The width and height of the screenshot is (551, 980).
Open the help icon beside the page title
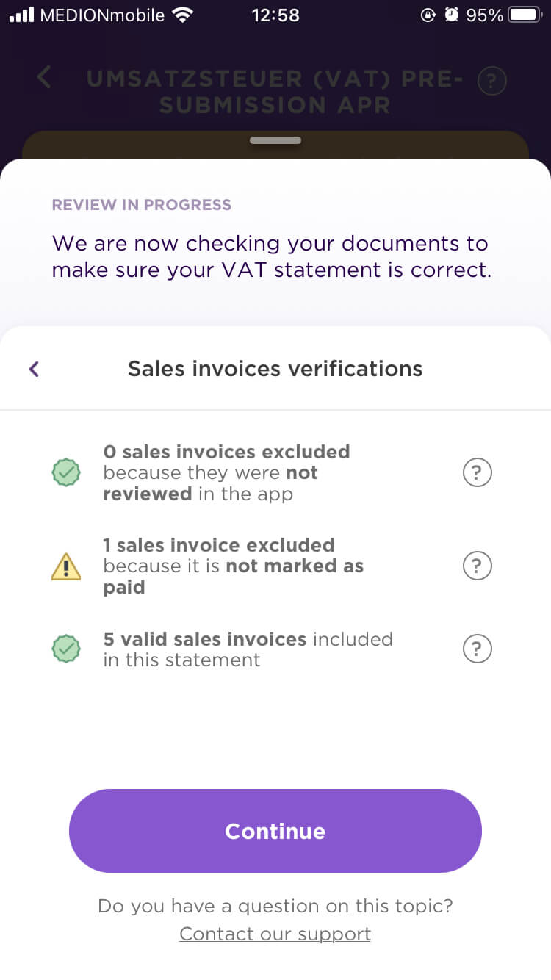pyautogui.click(x=492, y=81)
